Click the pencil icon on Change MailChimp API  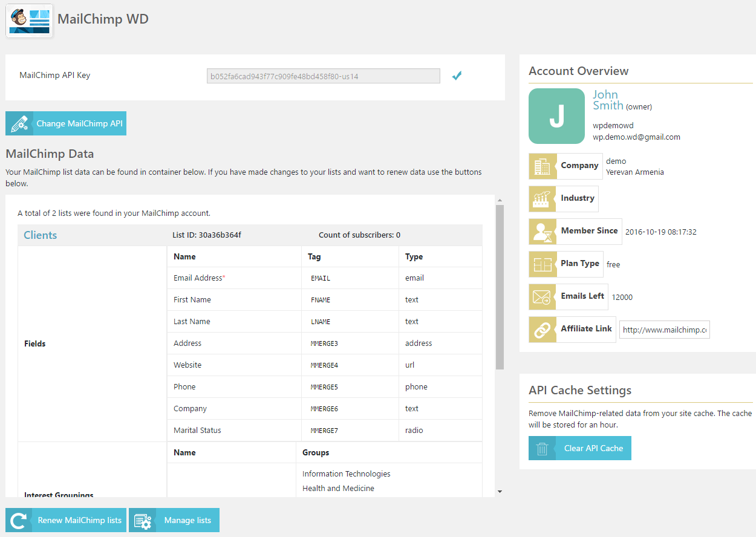point(19,123)
